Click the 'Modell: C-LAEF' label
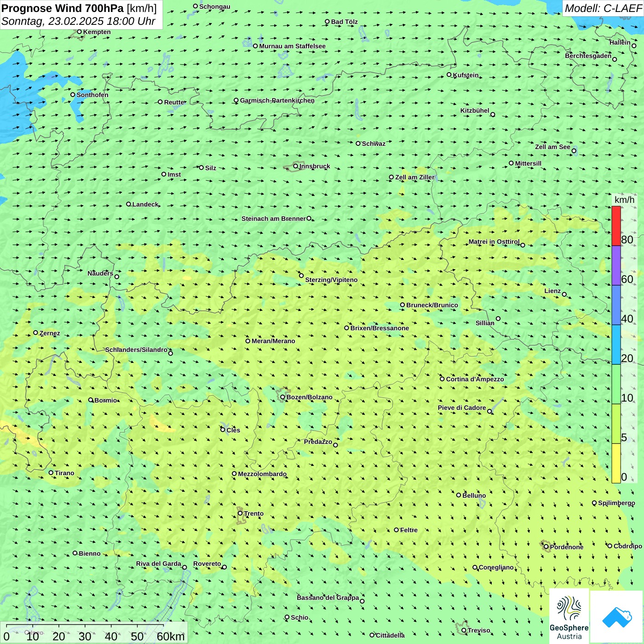The image size is (644, 644). [603, 8]
